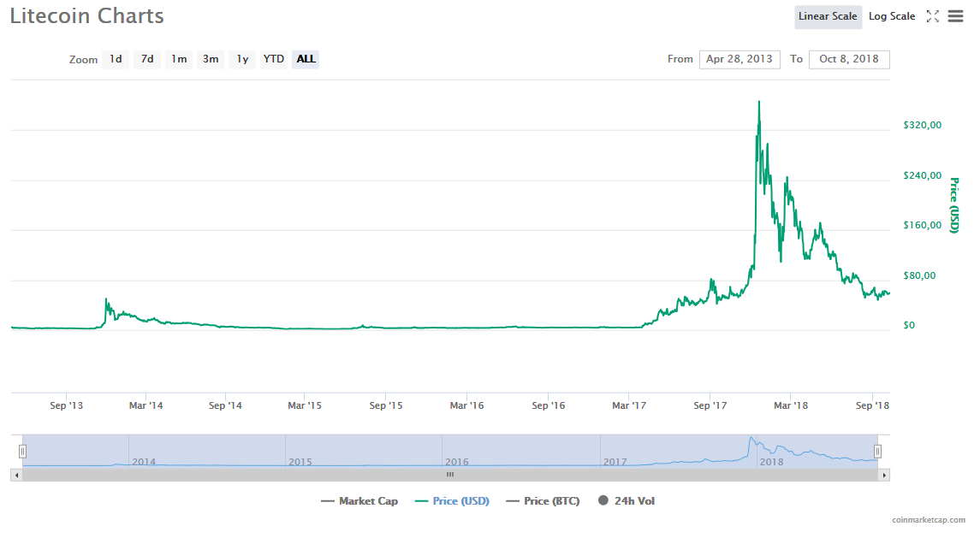This screenshot has width=980, height=538.
Task: Click the $240,00 price axis label
Action: pyautogui.click(x=922, y=175)
